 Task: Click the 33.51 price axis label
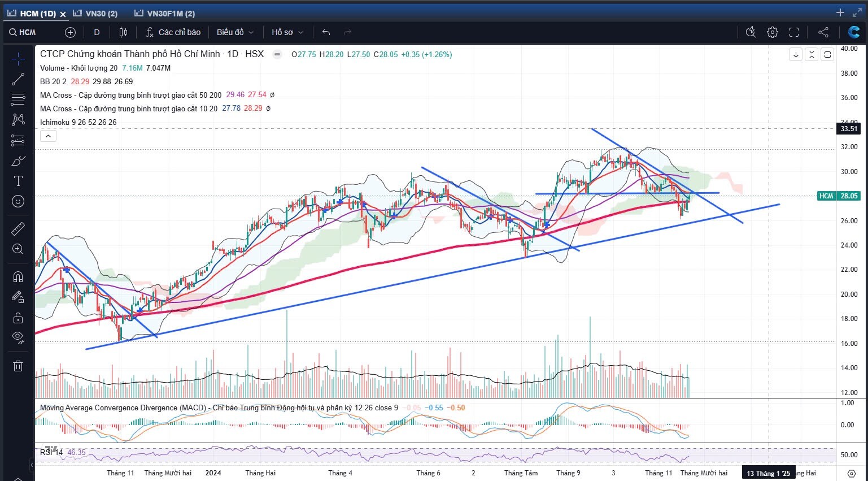click(x=848, y=128)
